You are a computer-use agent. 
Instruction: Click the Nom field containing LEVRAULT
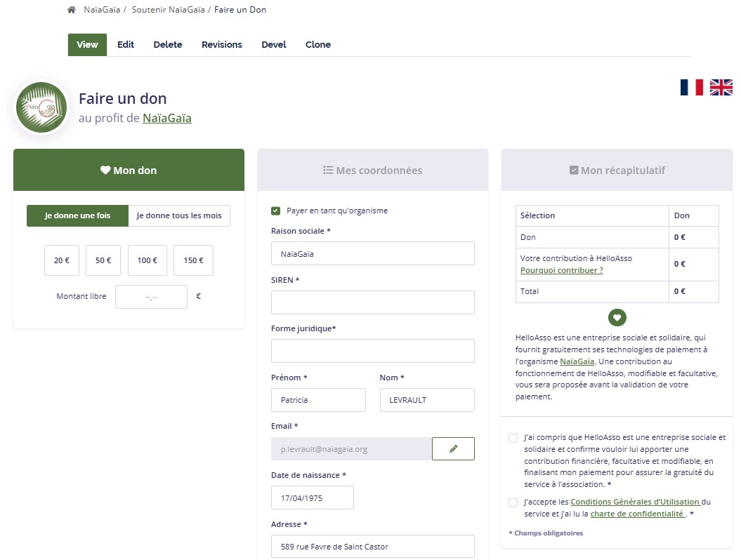pos(427,400)
